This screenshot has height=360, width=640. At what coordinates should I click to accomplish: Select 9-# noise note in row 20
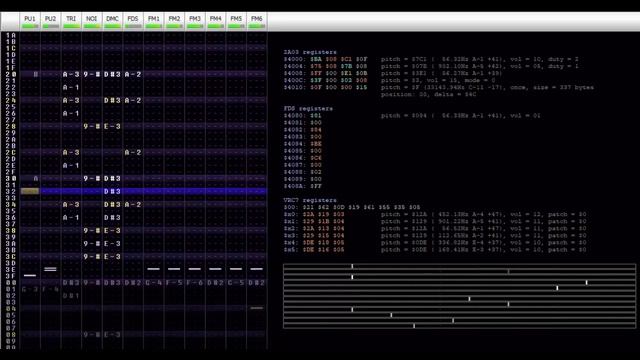(92, 74)
